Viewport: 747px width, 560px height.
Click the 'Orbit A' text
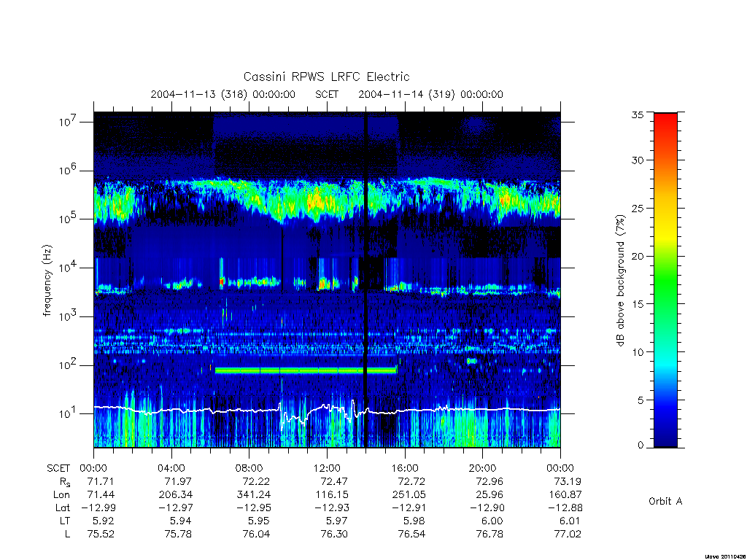coord(665,502)
